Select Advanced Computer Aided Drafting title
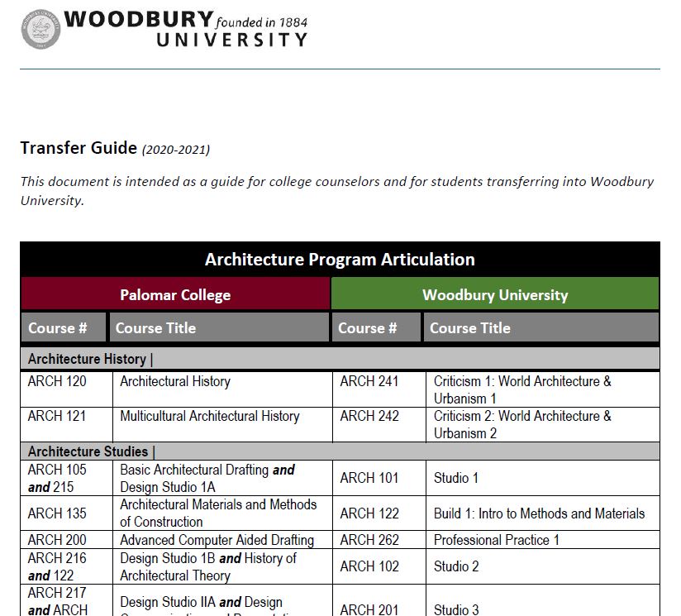This screenshot has height=616, width=681. [x=217, y=540]
